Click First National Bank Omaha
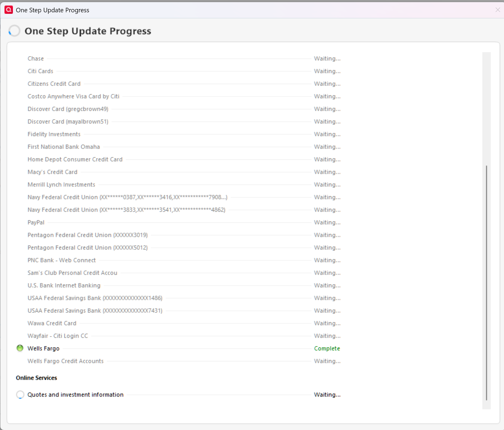Image resolution: width=504 pixels, height=430 pixels. 64,147
